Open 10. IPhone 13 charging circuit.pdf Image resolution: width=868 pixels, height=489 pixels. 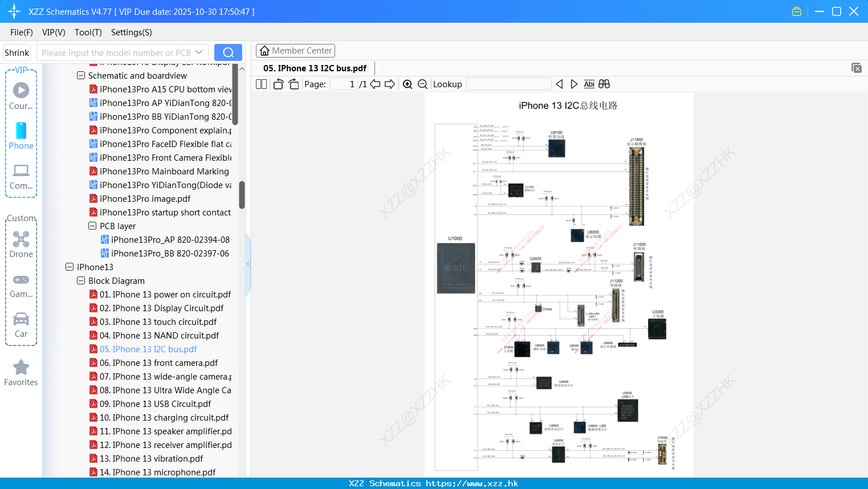(x=160, y=417)
